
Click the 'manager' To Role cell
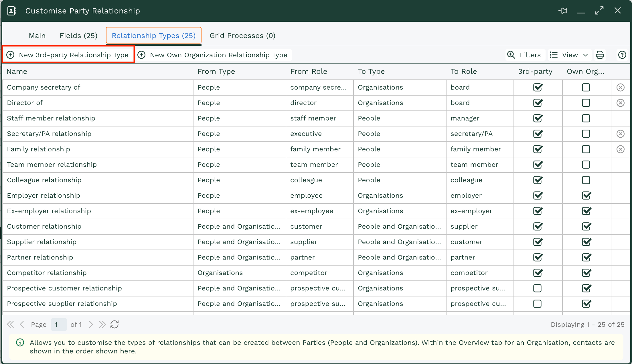click(480, 118)
